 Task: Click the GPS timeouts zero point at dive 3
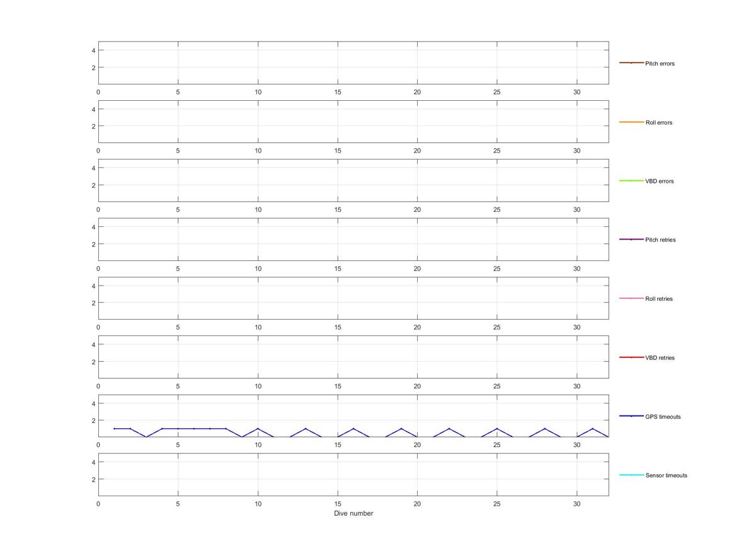tap(146, 437)
